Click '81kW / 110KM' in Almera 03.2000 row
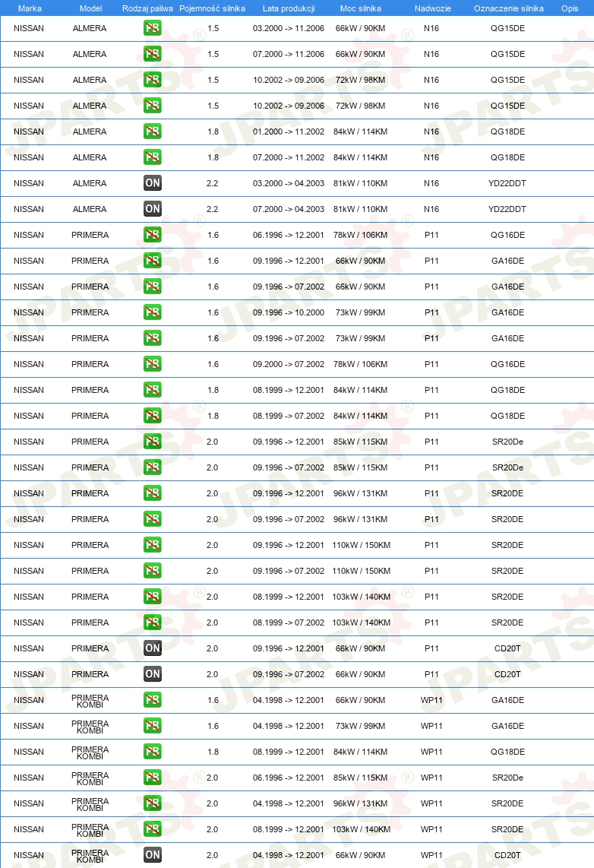Screen dimensions: 594x868 click(361, 183)
